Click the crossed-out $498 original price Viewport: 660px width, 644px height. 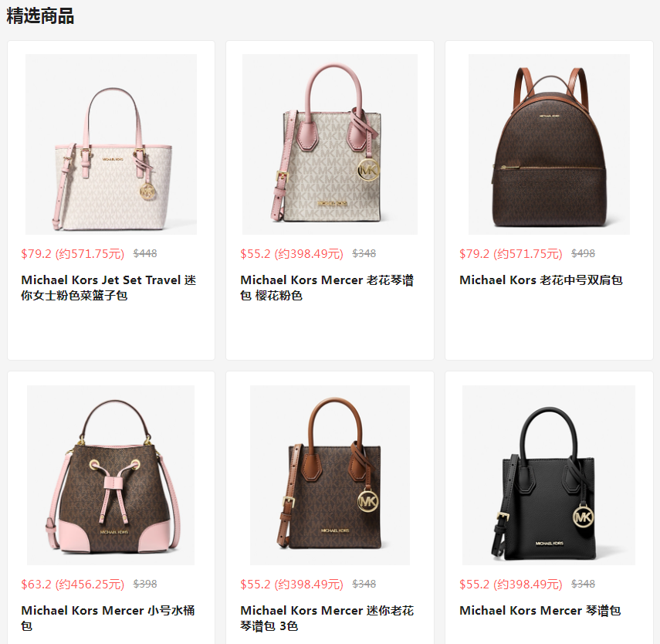tap(583, 253)
